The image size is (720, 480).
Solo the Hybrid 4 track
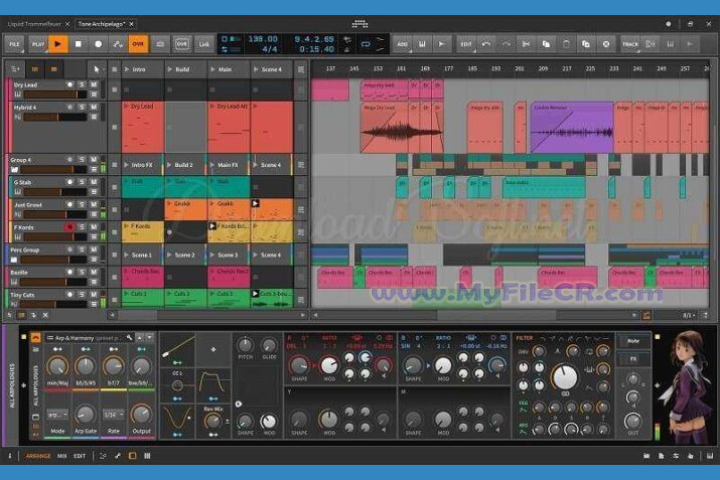pyautogui.click(x=82, y=107)
